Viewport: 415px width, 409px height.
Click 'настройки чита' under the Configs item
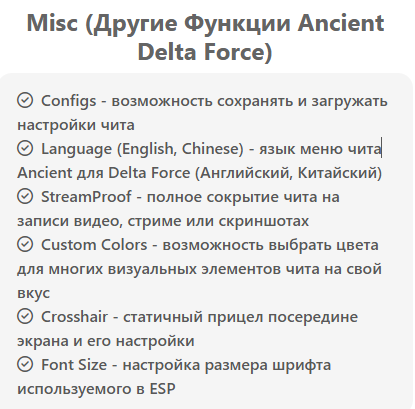pos(76,125)
